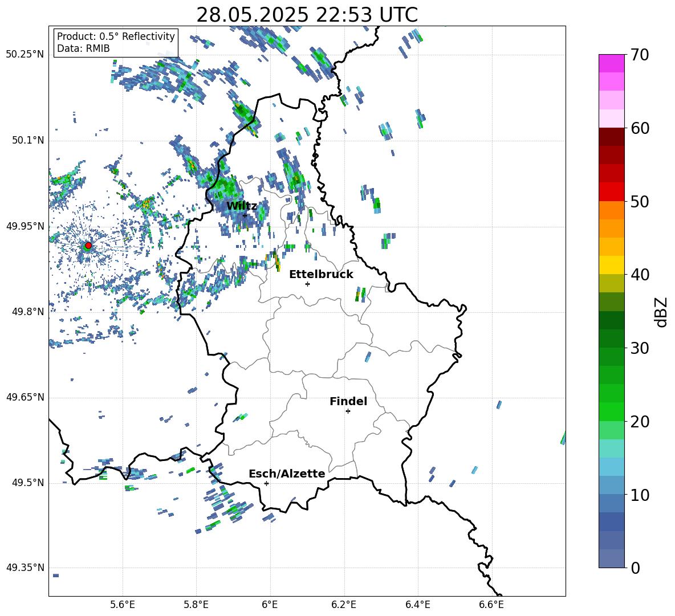The height and width of the screenshot is (616, 675).
Task: Click the 6.6°E longitude label
Action: pos(491,605)
